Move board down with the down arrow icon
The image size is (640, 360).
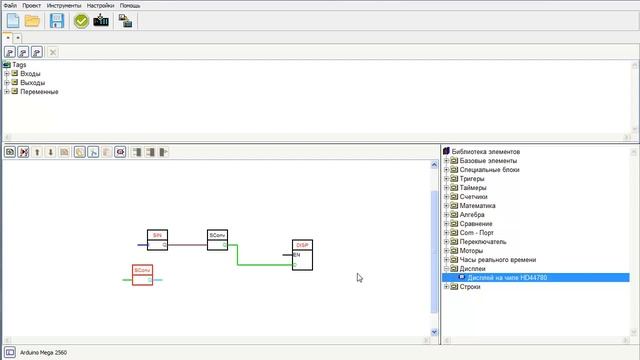click(x=51, y=152)
